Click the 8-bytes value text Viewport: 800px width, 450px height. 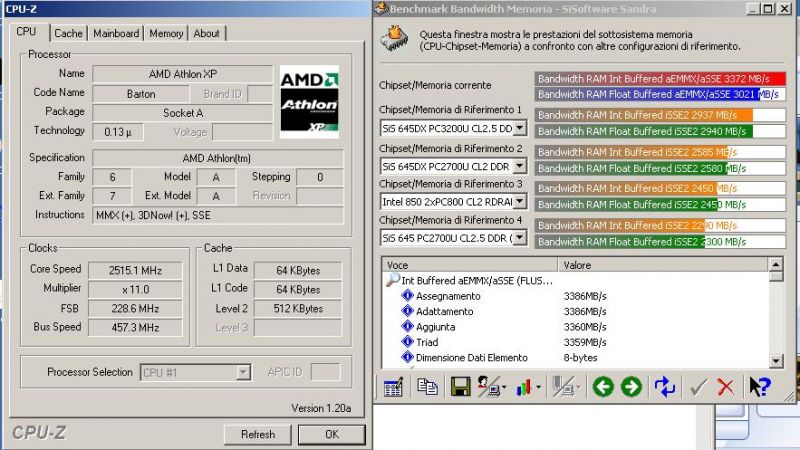pos(580,357)
